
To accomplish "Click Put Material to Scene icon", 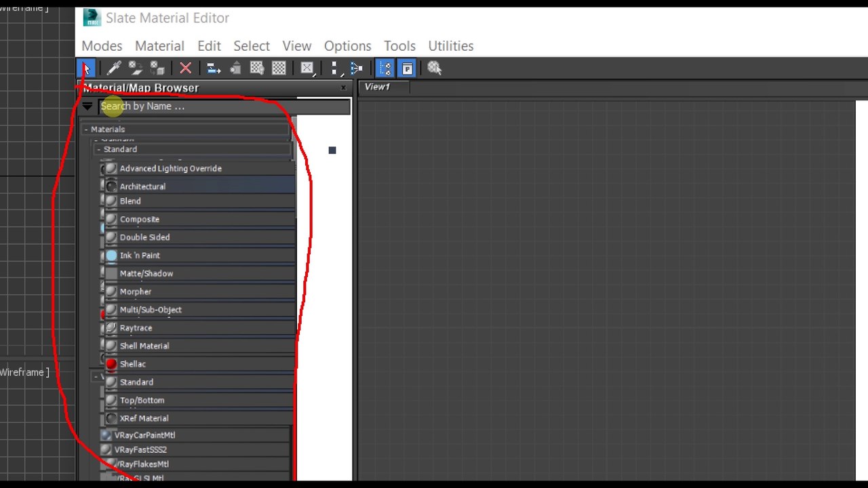I will pos(136,68).
